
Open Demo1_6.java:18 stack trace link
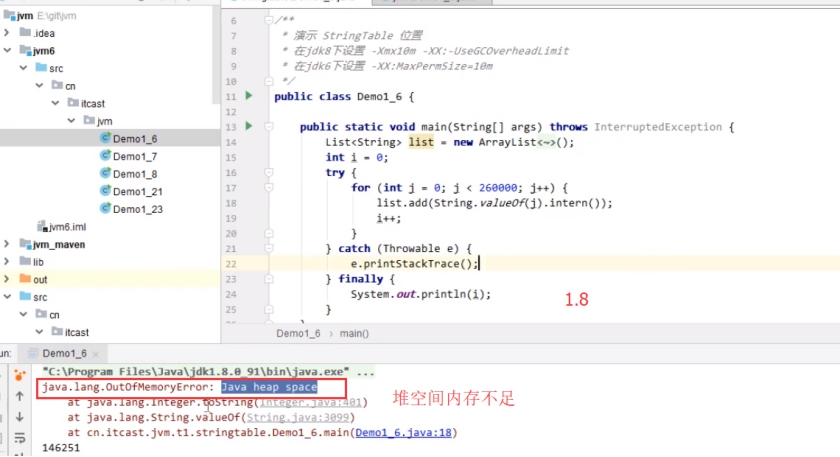click(x=403, y=432)
